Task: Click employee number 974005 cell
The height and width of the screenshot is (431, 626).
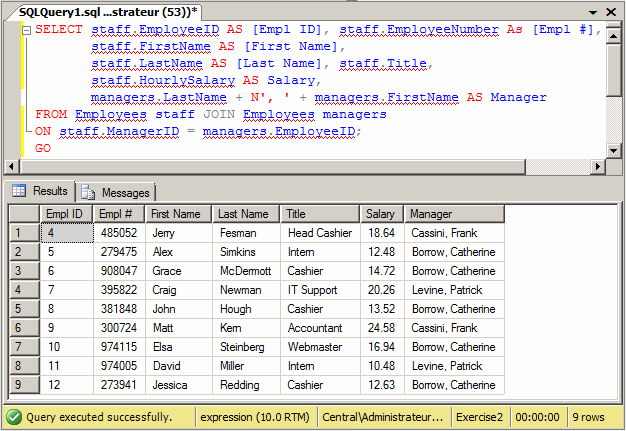Action: (x=119, y=366)
